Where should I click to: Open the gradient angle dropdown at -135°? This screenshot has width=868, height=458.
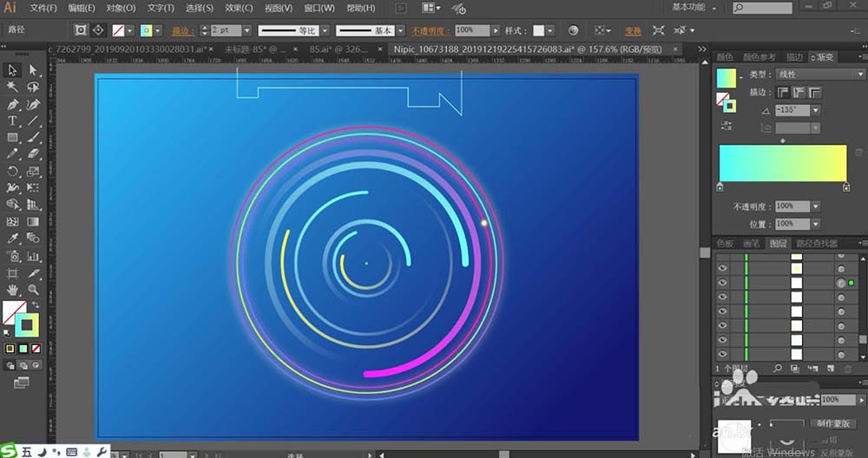(816, 111)
